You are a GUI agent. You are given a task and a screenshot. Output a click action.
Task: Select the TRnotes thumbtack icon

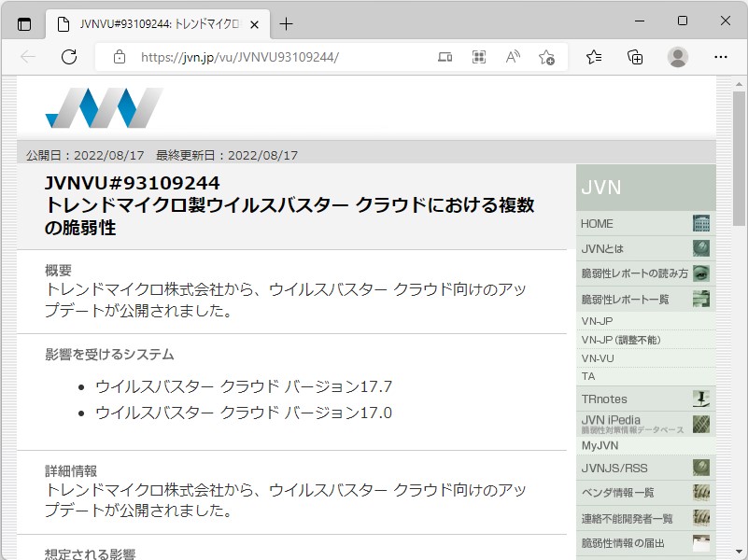[700, 399]
